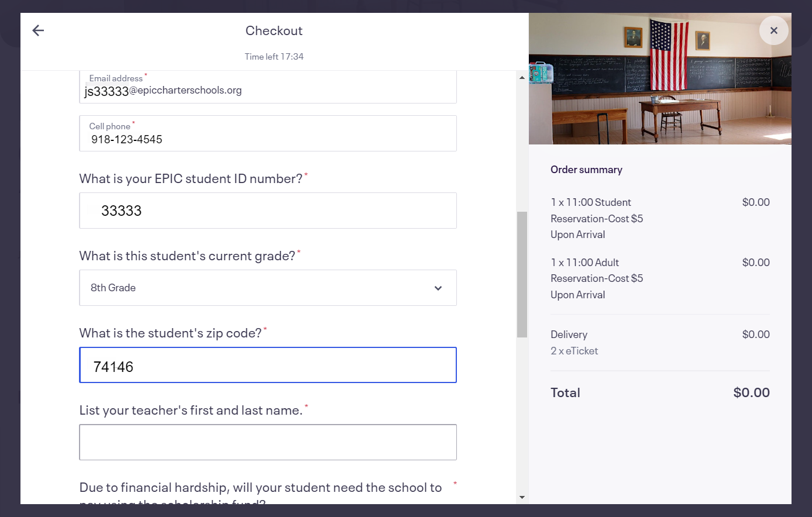Click the Total $0.00 amount

[751, 392]
